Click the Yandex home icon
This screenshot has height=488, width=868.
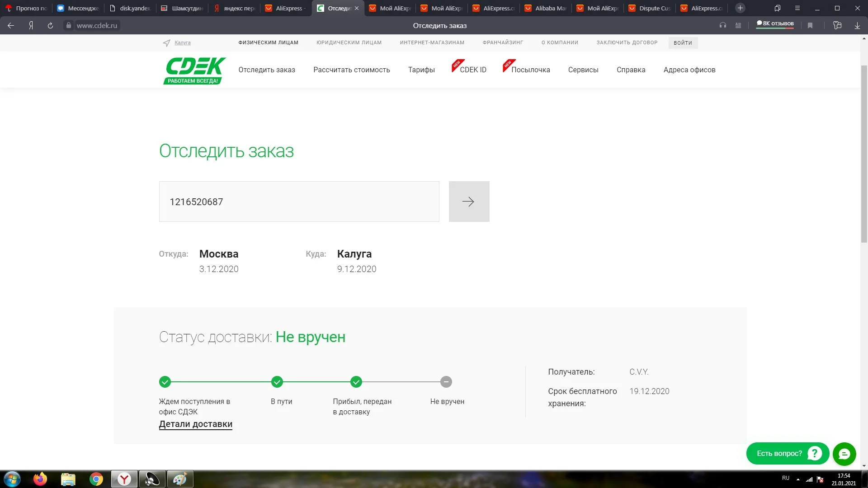31,26
